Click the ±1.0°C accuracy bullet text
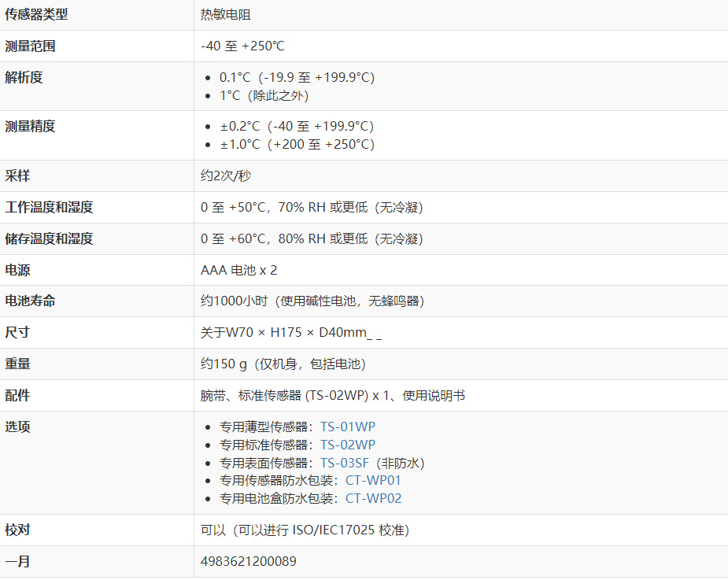This screenshot has width=728, height=580. point(297,144)
